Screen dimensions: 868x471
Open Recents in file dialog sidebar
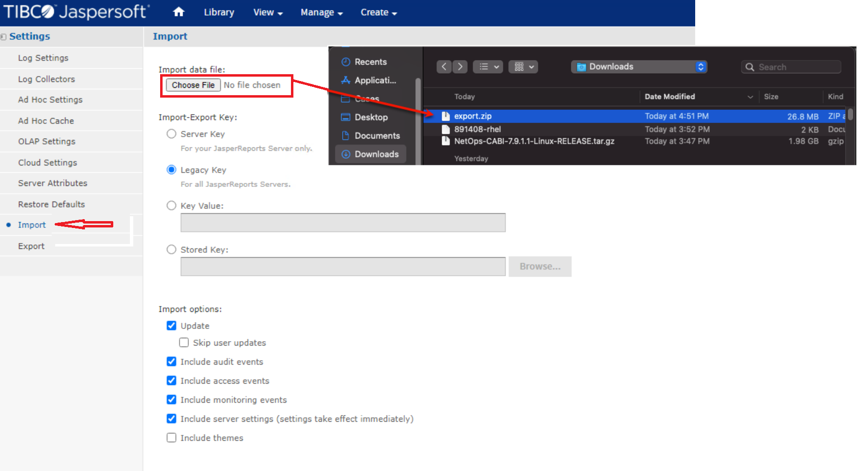370,62
